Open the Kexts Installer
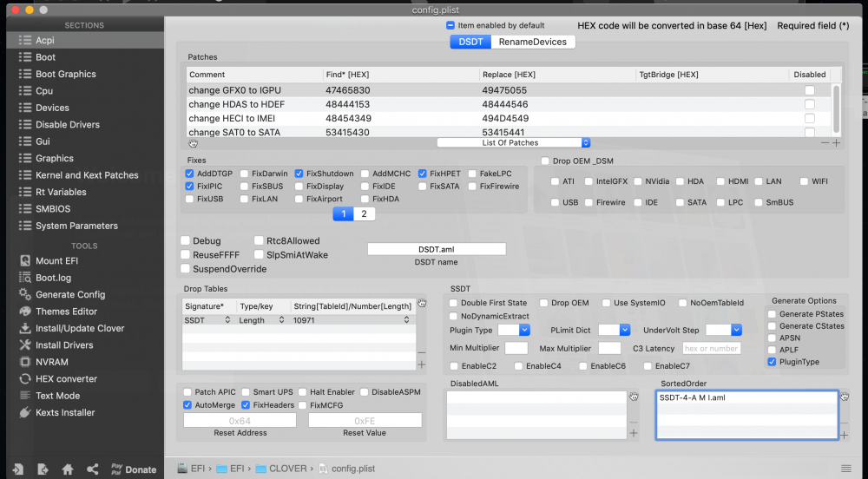The height and width of the screenshot is (479, 868). (57, 413)
